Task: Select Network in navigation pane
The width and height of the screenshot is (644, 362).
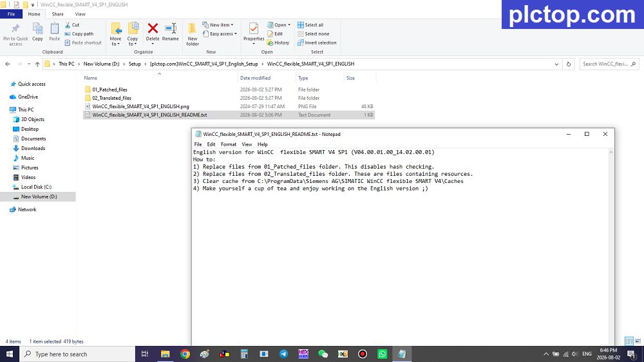Action: (27, 209)
